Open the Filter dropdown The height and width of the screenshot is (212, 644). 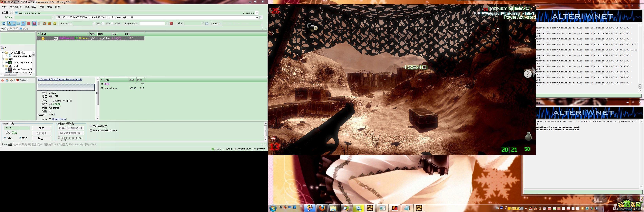coord(202,23)
